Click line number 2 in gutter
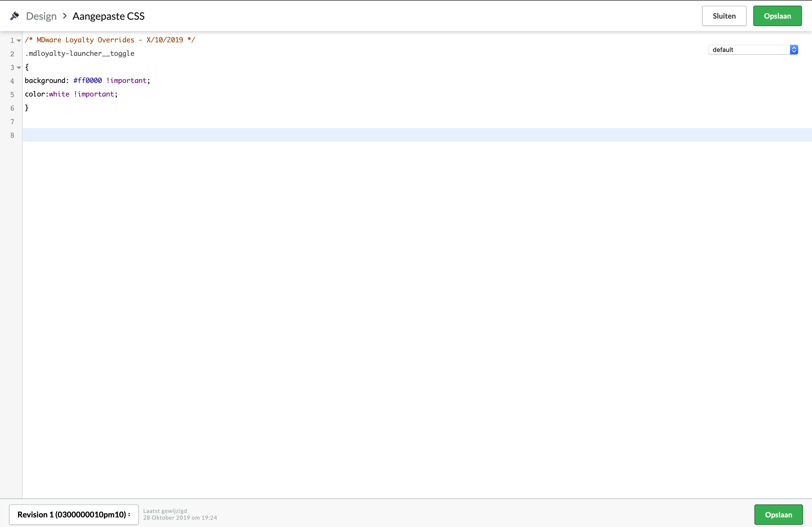Screen dimensions: 812x527 [x=12, y=54]
